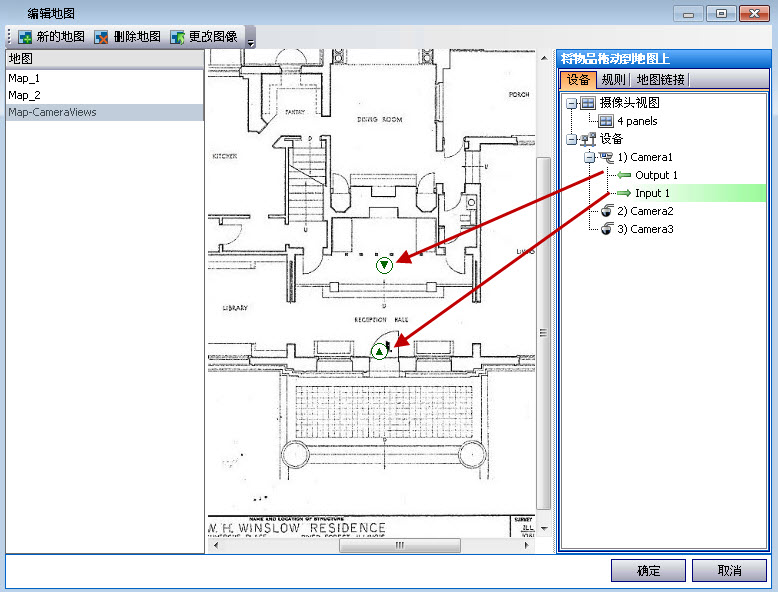Switch to the 规则 tab

pyautogui.click(x=613, y=79)
